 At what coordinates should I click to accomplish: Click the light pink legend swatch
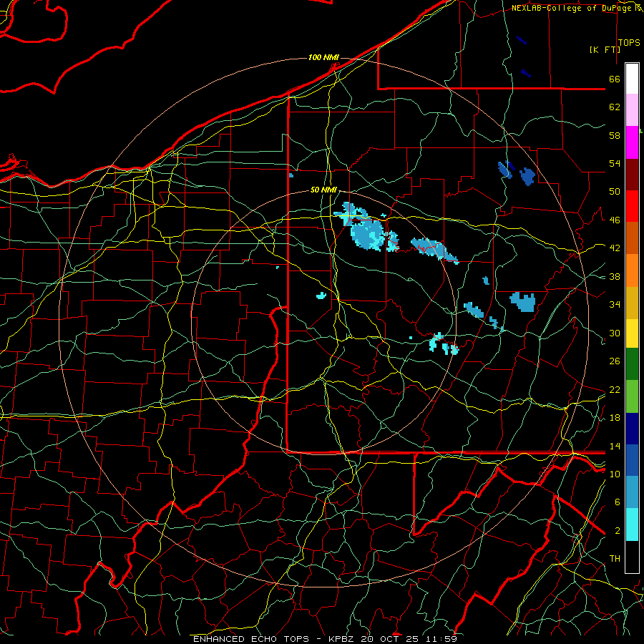632,110
